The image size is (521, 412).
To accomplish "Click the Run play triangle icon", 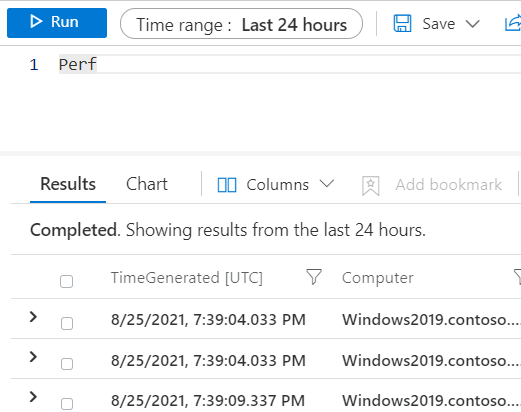I will coord(36,21).
